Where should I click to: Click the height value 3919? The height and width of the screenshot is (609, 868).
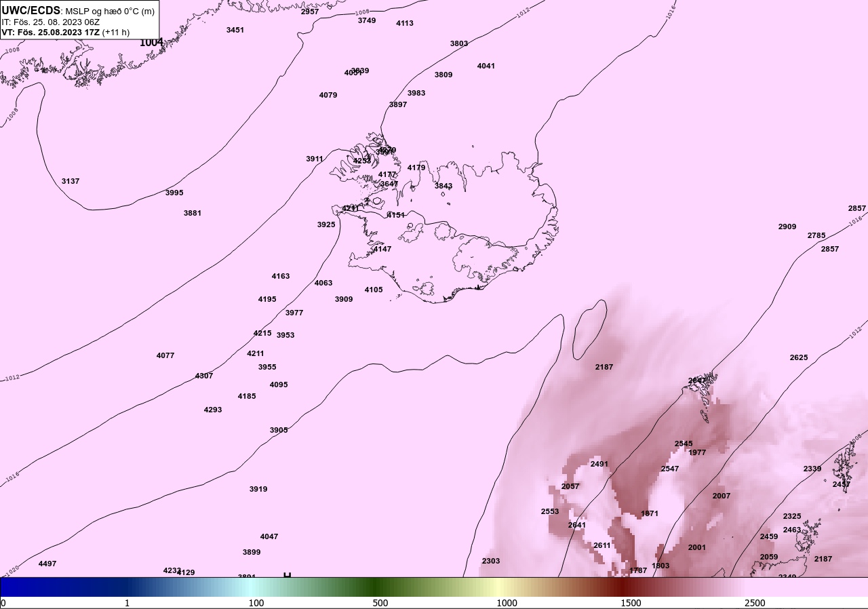(258, 489)
